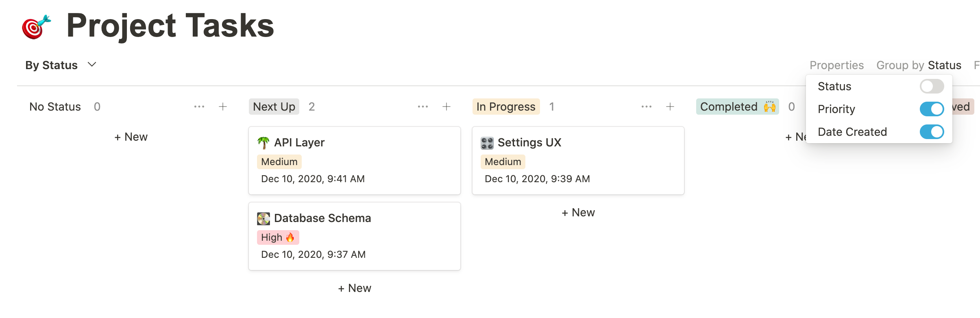Image resolution: width=980 pixels, height=318 pixels.
Task: Click the dart target page icon
Action: [x=37, y=27]
